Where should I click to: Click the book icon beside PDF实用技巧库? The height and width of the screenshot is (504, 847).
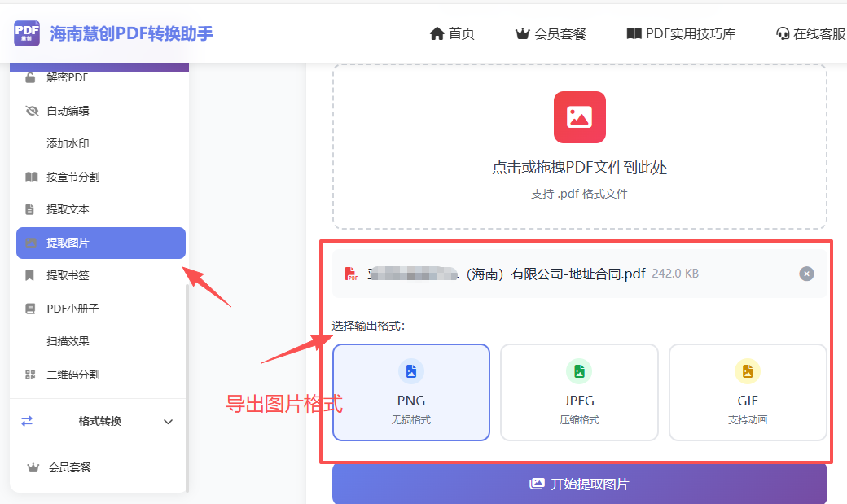pyautogui.click(x=634, y=33)
